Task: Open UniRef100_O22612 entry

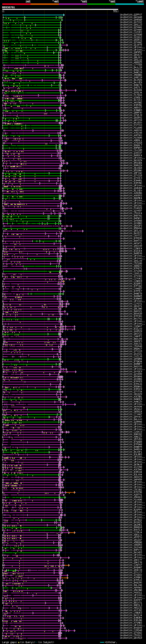Action: click(131, 37)
